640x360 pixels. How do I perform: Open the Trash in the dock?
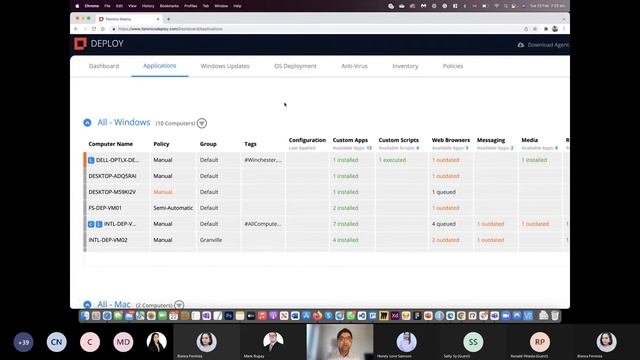pos(555,316)
